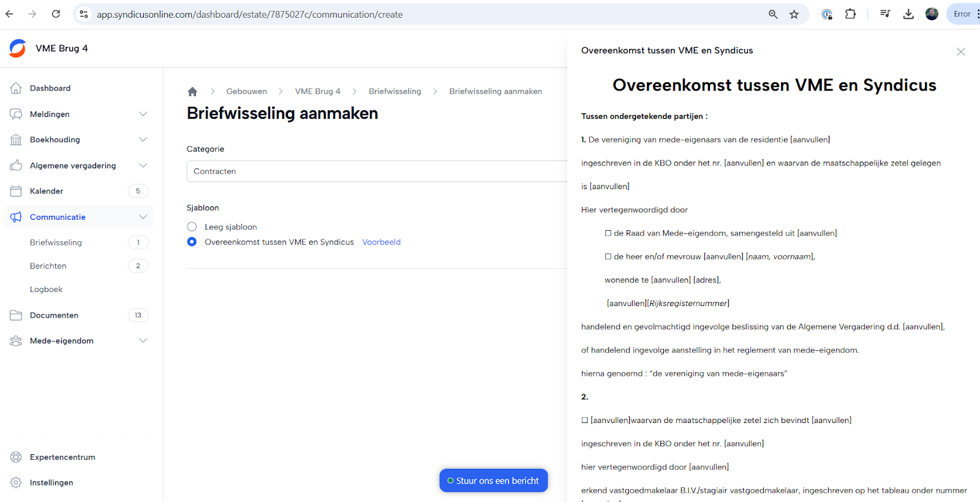This screenshot has height=502, width=980.
Task: Open Expertencentrum lifebuoy icon
Action: 16,457
